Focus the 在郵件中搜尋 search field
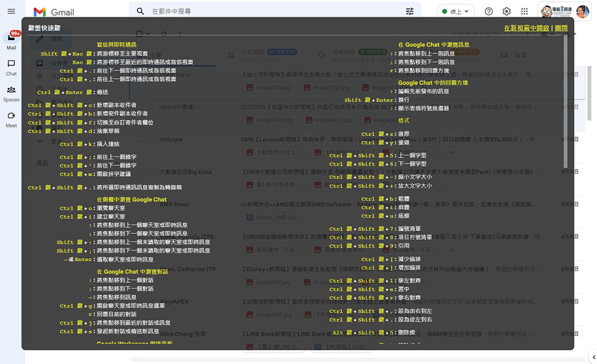This screenshot has width=597, height=364. 276,11
